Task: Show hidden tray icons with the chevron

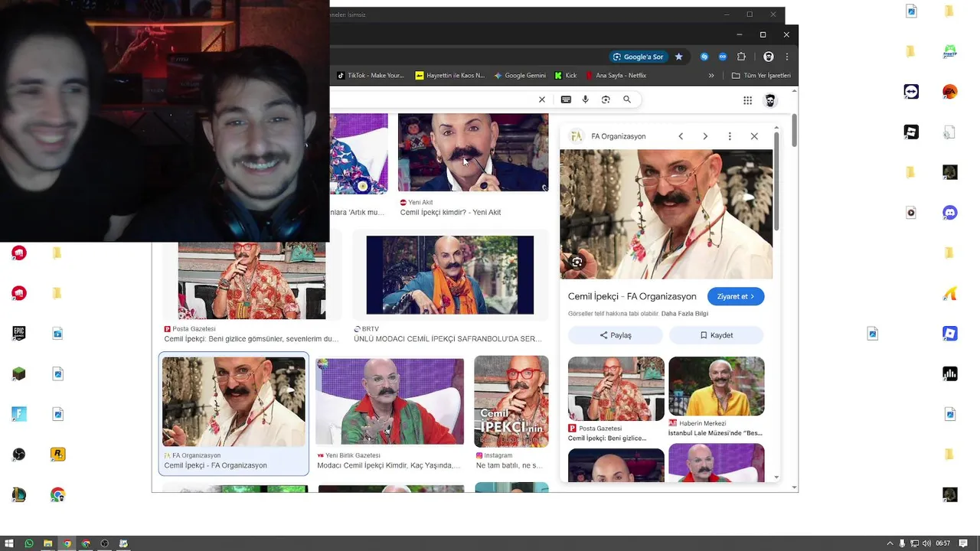Action: click(890, 543)
